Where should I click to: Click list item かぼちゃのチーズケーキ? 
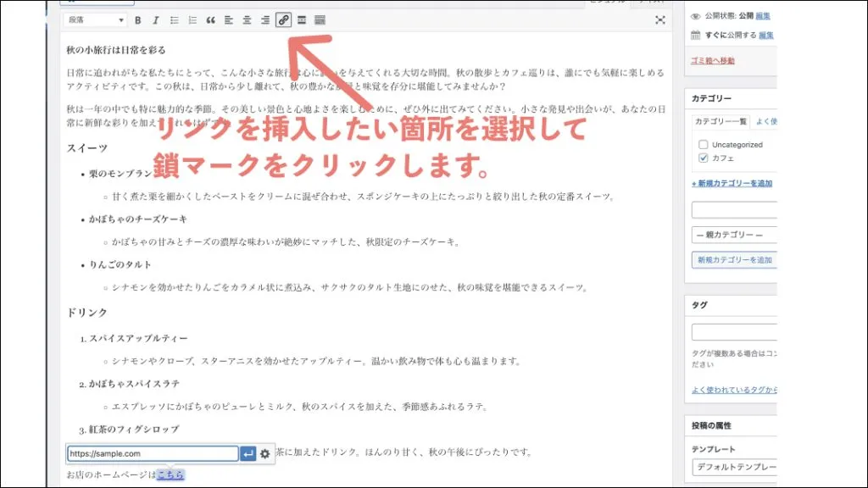pyautogui.click(x=138, y=219)
